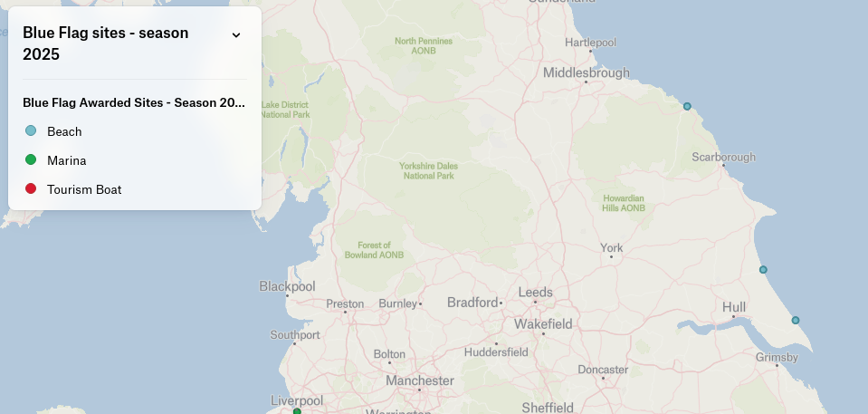The height and width of the screenshot is (414, 868).
Task: Click the Beach legend label
Action: [x=64, y=131]
